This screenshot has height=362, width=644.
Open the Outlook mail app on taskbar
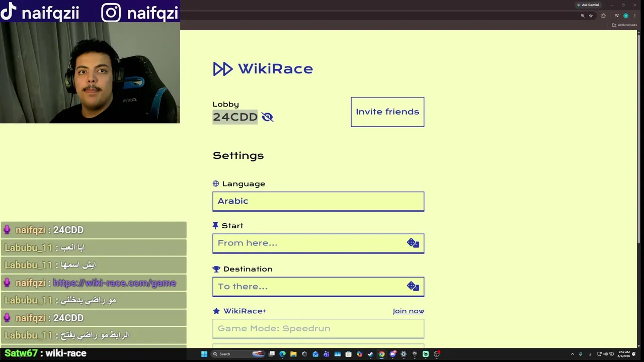point(315,354)
